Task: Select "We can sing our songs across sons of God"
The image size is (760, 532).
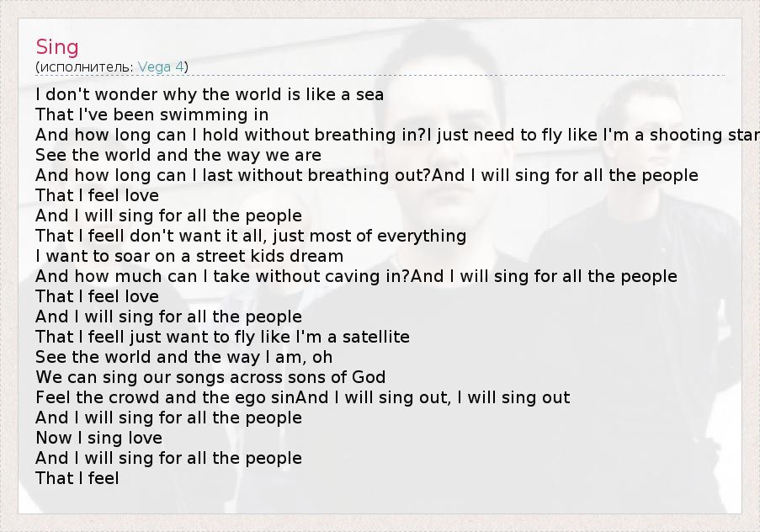Action: coord(210,377)
